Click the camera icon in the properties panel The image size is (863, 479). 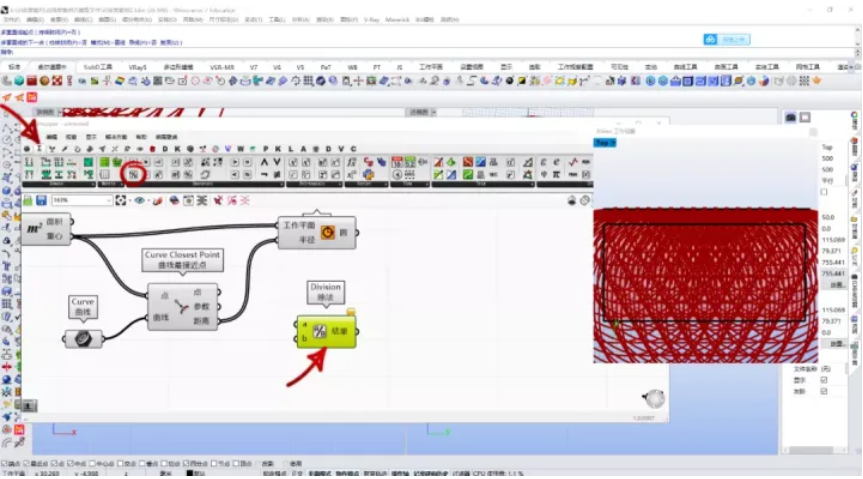791,117
